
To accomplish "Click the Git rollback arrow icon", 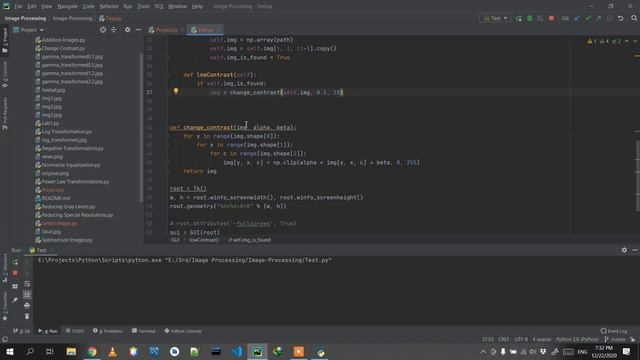I will point(621,18).
